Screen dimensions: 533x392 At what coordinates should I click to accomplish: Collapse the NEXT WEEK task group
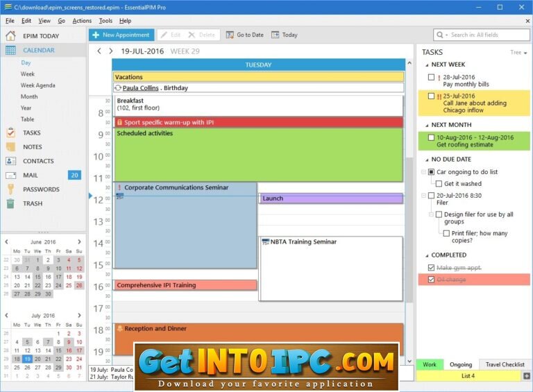(x=427, y=65)
